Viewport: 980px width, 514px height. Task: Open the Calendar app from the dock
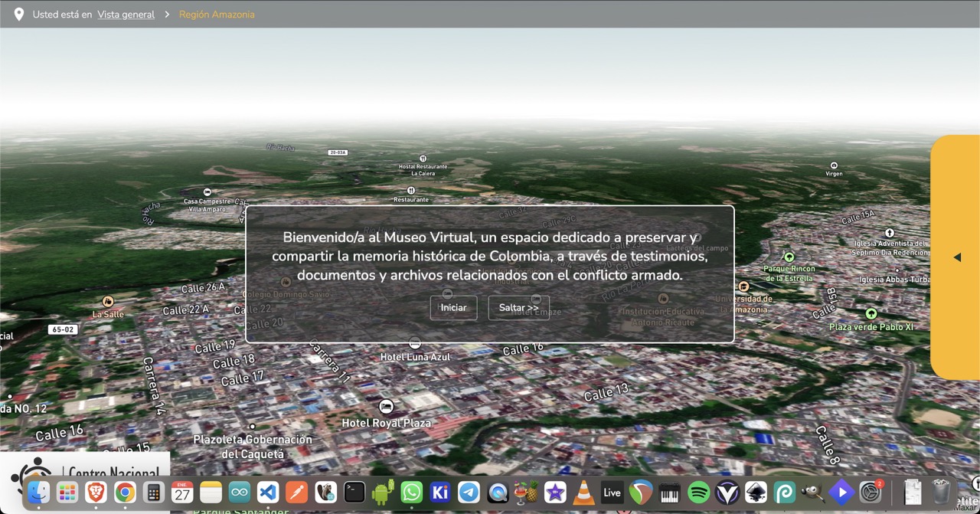pyautogui.click(x=182, y=493)
